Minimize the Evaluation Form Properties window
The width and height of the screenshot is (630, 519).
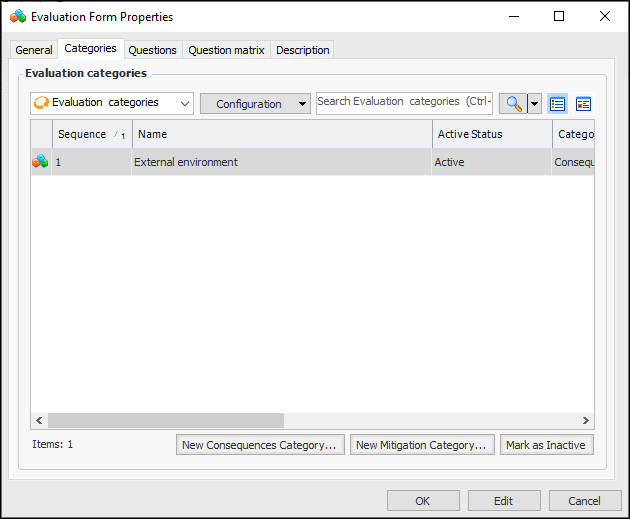point(514,16)
